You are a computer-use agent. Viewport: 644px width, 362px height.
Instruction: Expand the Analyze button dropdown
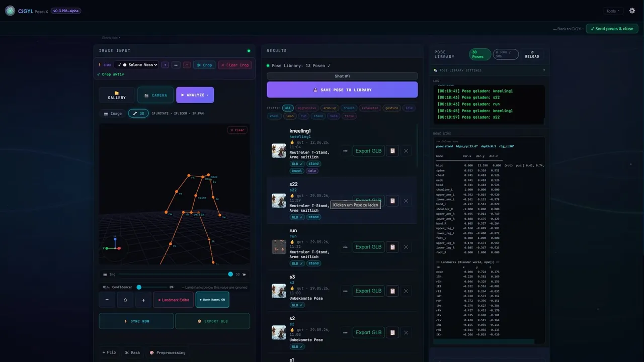click(208, 95)
